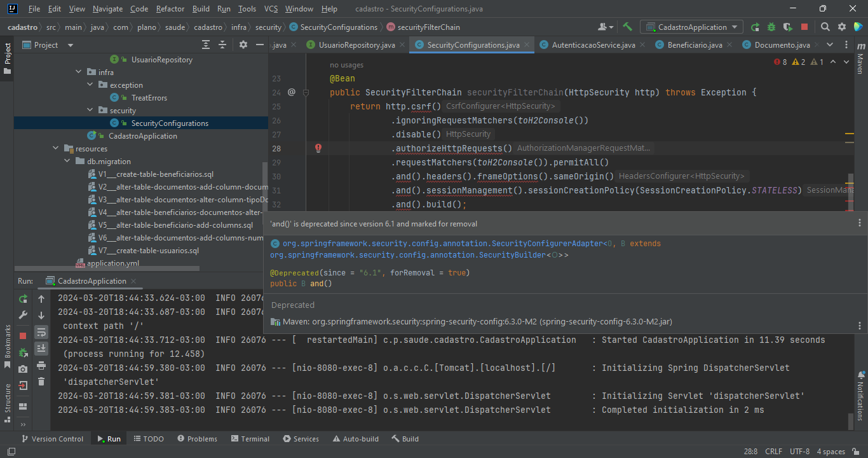Click securityFilterChain breadcrumb
This screenshot has height=458, width=868.
pos(423,27)
